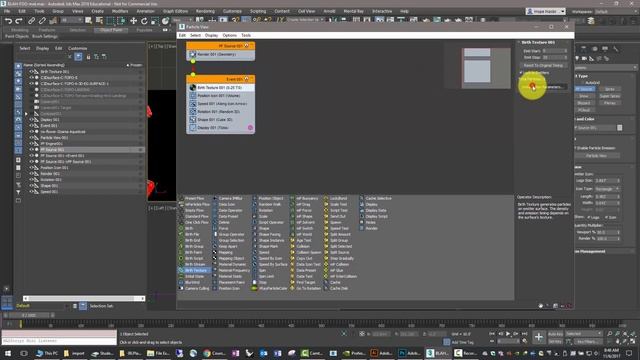Open Particle View Options menu
Screen dimensions: 640x360
tap(229, 36)
